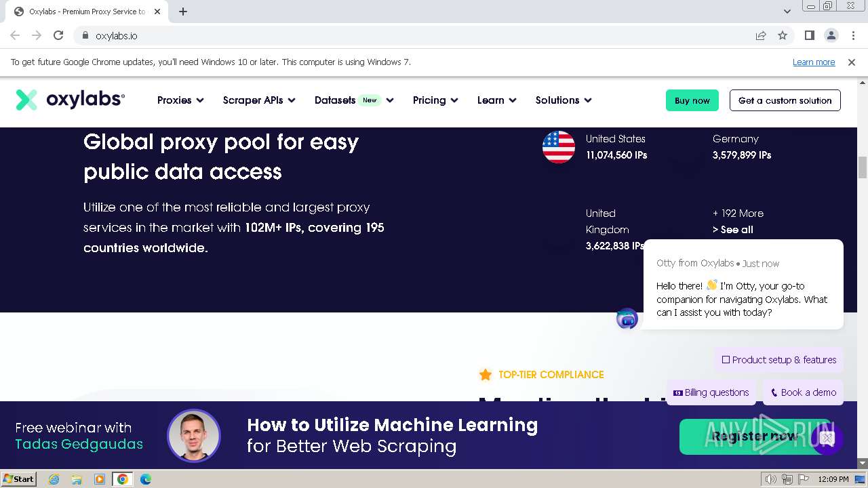Viewport: 868px width, 488px height.
Task: Open the Chrome profile avatar
Action: [831, 35]
